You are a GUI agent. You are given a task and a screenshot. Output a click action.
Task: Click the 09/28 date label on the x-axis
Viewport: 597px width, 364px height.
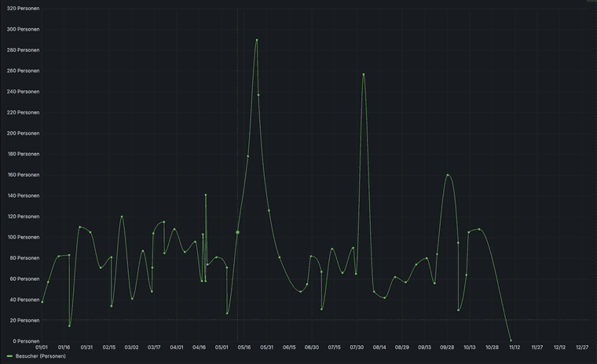447,347
